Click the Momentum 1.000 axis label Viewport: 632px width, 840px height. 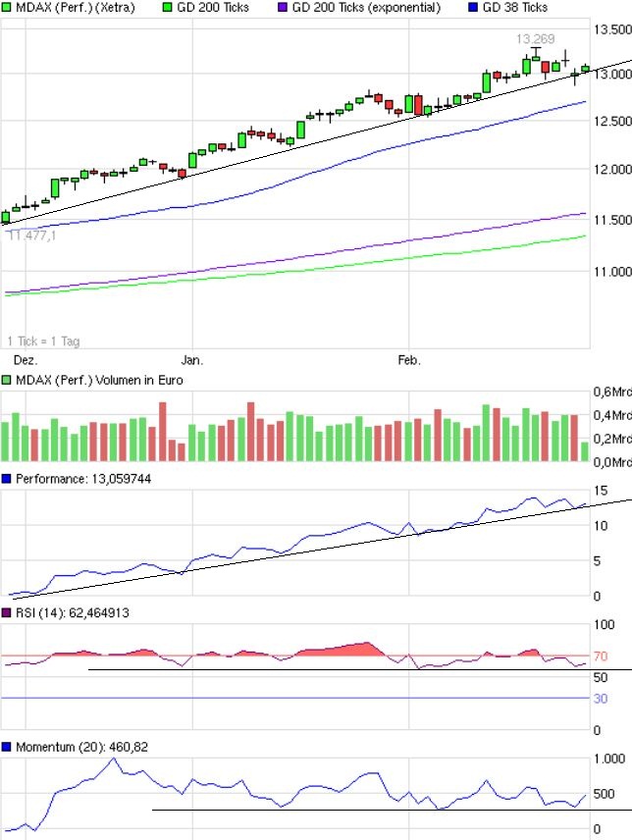(x=609, y=759)
